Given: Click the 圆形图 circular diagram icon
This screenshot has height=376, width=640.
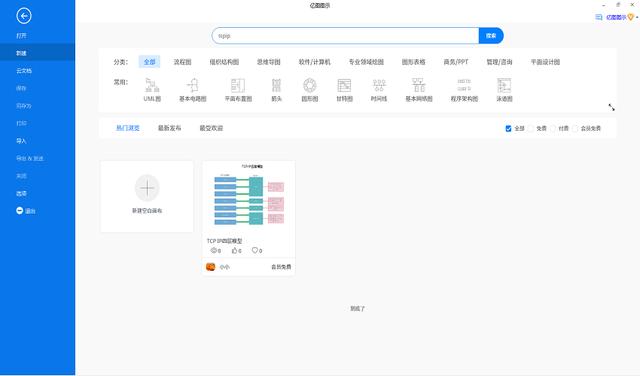Looking at the screenshot, I should click(x=310, y=86).
